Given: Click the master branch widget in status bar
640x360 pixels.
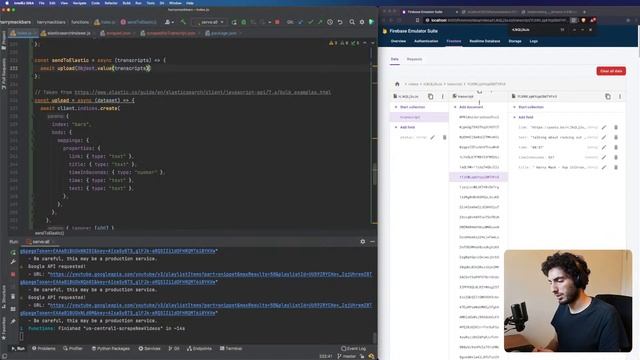Looking at the screenshot, I should pos(347,356).
